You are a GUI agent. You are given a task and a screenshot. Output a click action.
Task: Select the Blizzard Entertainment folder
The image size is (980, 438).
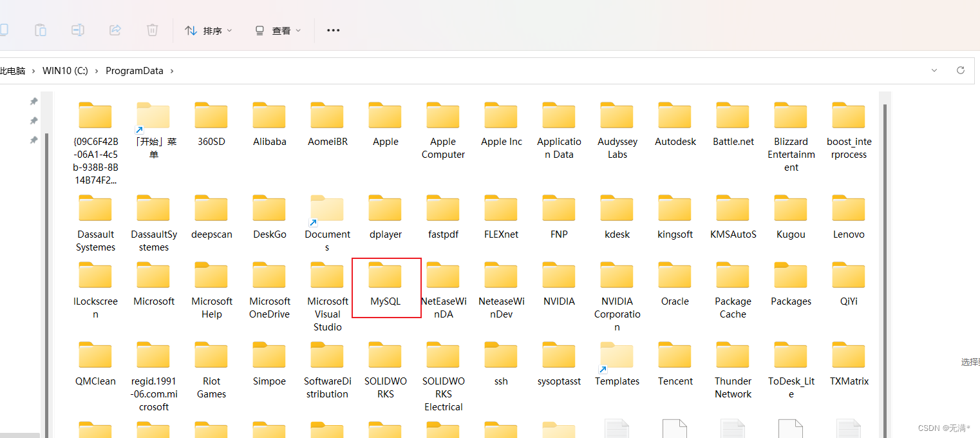tap(791, 137)
